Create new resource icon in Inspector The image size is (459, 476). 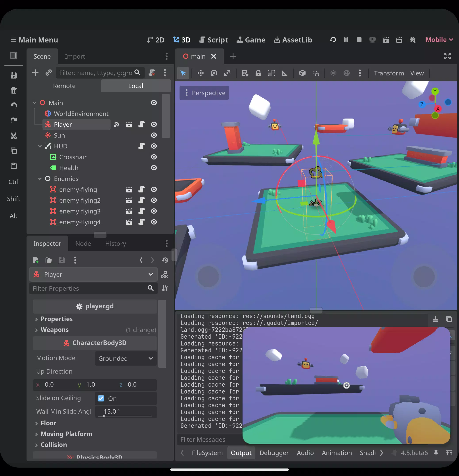click(x=35, y=260)
